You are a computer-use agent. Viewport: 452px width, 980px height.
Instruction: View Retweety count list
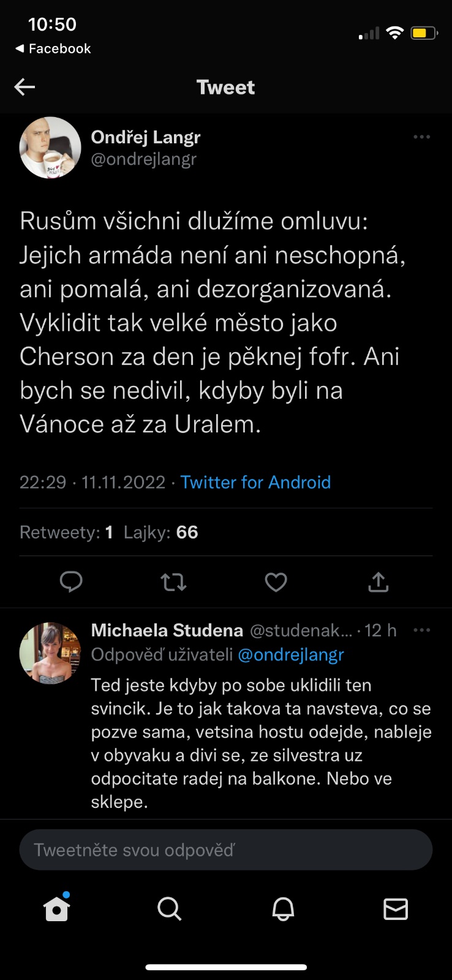point(66,532)
